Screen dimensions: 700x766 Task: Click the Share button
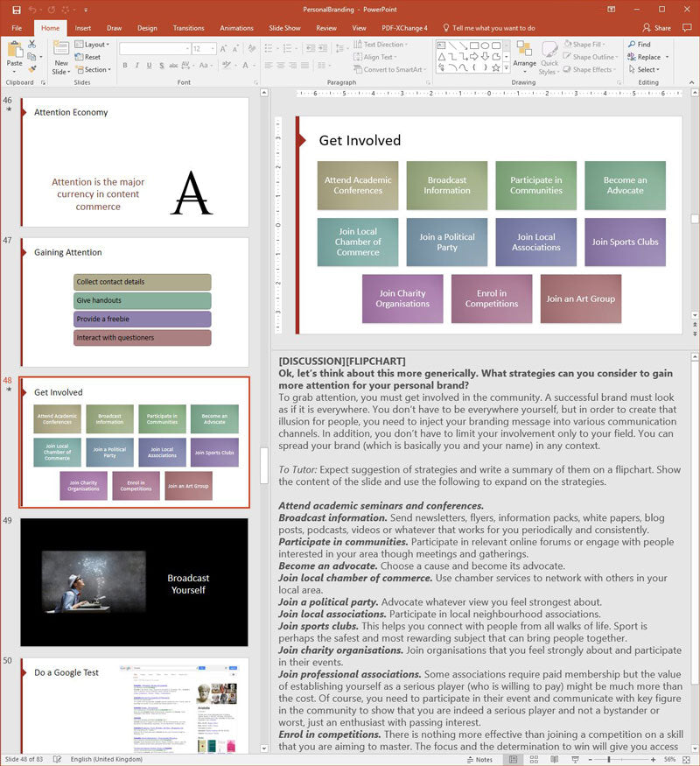tap(656, 28)
